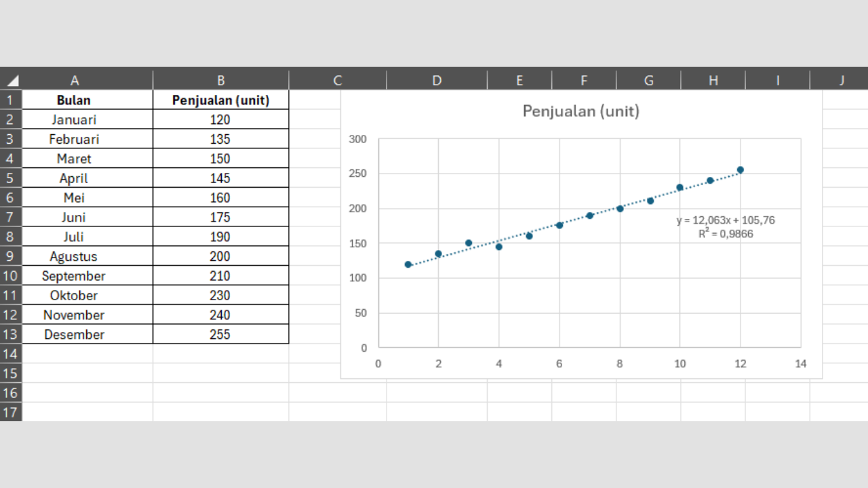Select row 13 header
The height and width of the screenshot is (488, 868).
pyautogui.click(x=9, y=334)
